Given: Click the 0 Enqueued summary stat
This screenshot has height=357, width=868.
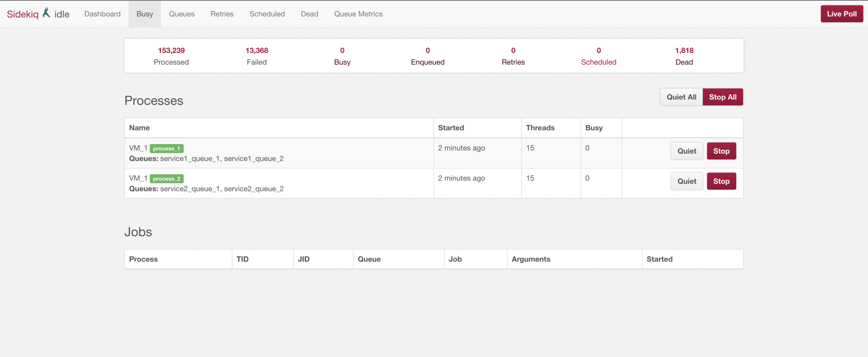Looking at the screenshot, I should click(428, 56).
